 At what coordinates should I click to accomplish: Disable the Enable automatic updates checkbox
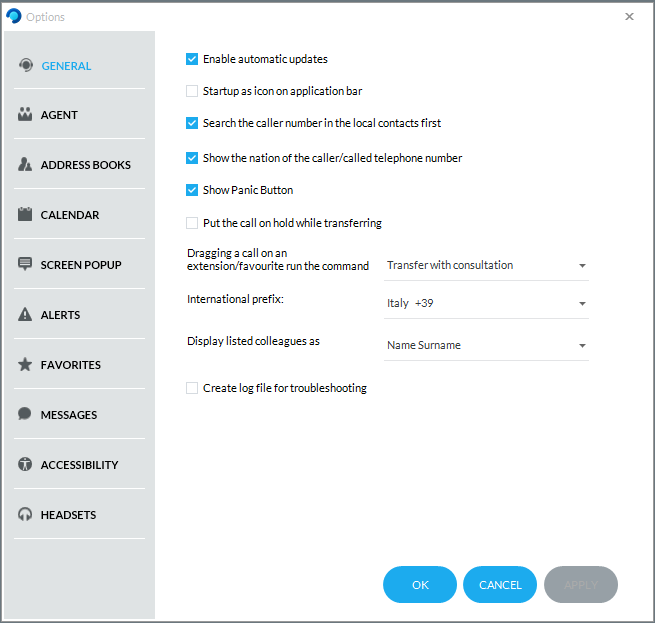(192, 59)
